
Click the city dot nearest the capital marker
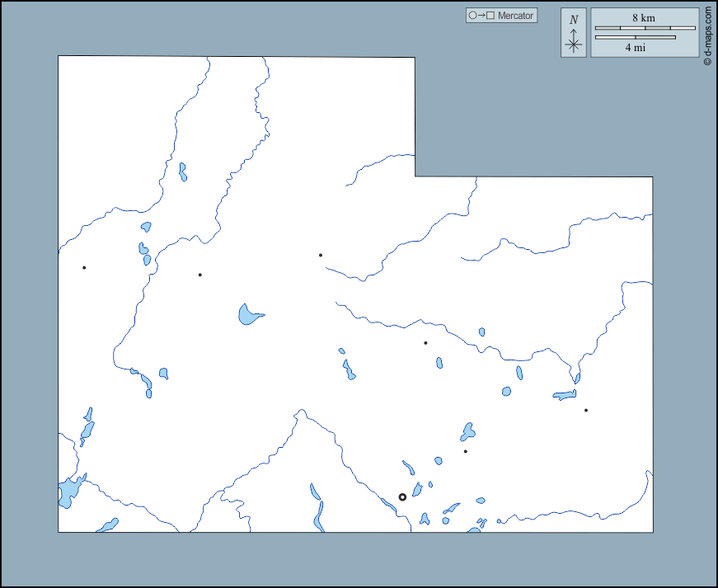click(465, 451)
